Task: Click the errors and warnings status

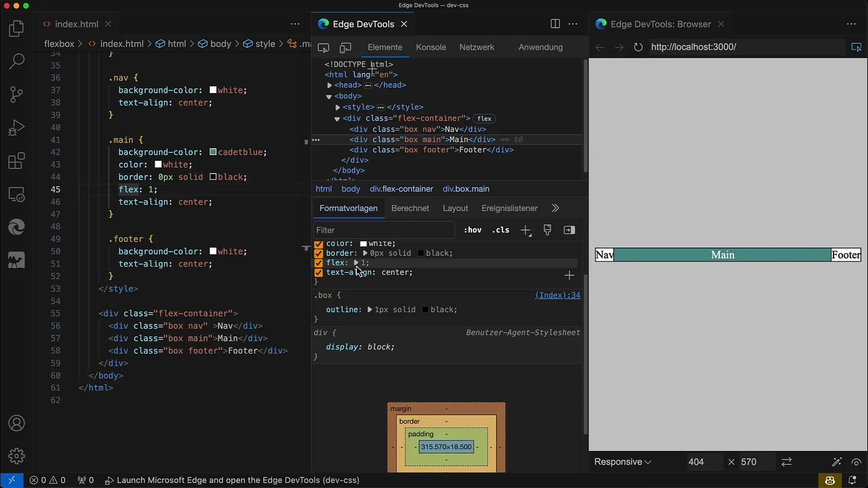Action: pyautogui.click(x=47, y=480)
